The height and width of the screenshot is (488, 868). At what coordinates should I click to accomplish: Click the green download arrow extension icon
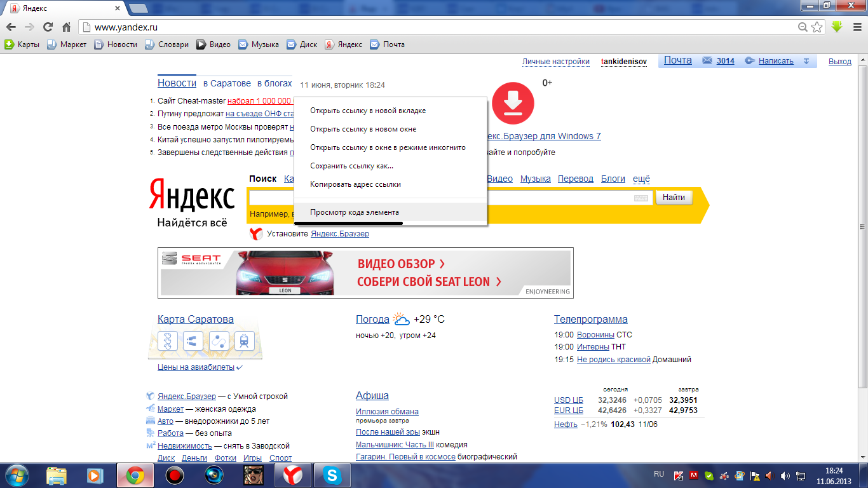837,27
